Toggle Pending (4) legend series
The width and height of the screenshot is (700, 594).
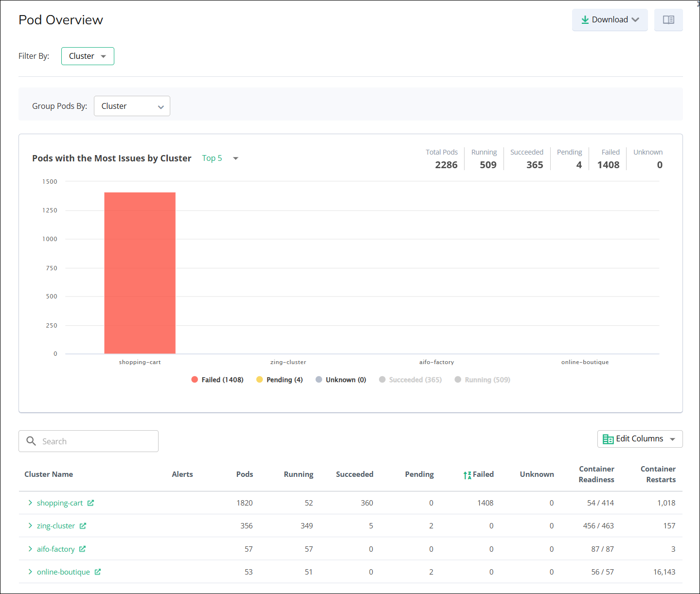point(279,380)
